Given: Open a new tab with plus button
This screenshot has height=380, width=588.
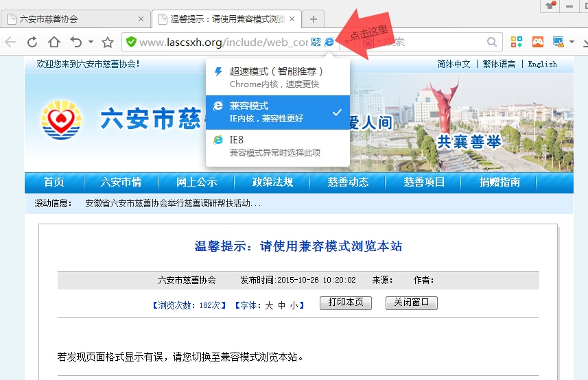Looking at the screenshot, I should point(314,19).
